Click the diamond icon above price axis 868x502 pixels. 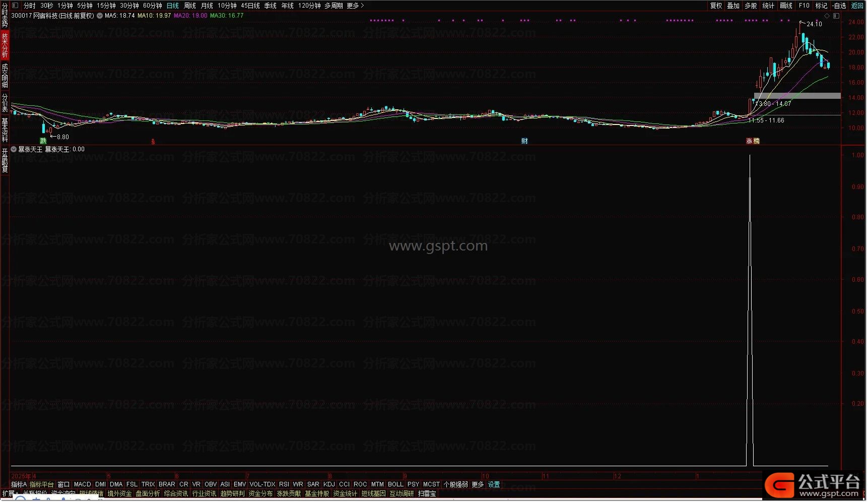pos(827,16)
